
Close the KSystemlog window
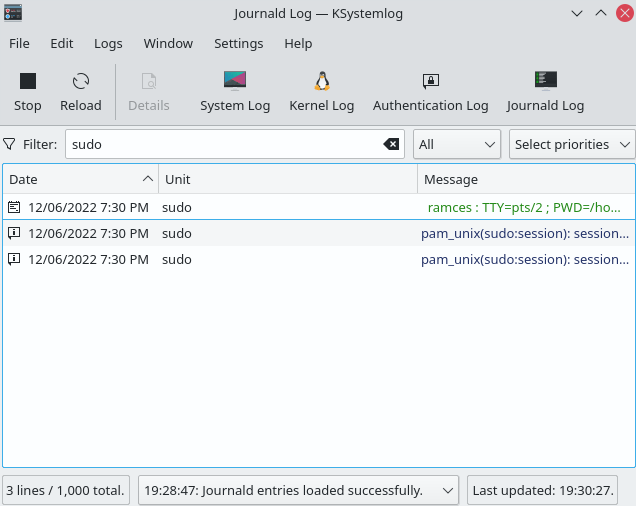point(625,13)
